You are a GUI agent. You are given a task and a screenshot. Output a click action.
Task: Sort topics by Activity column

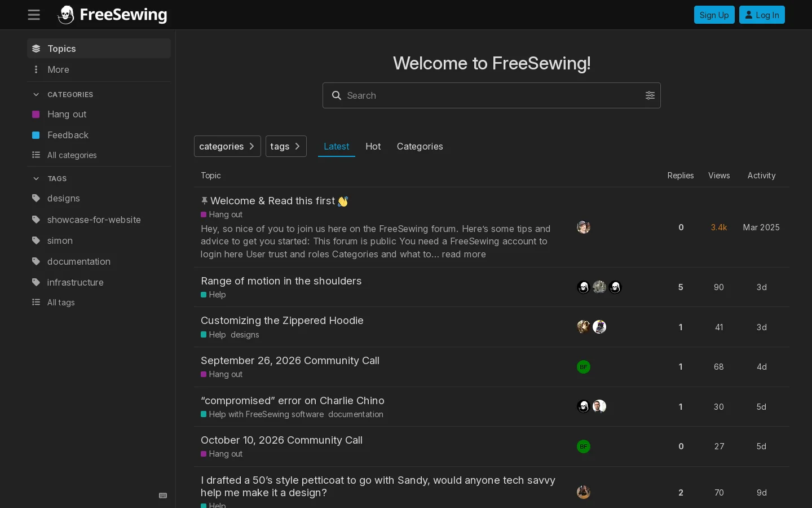(762, 176)
